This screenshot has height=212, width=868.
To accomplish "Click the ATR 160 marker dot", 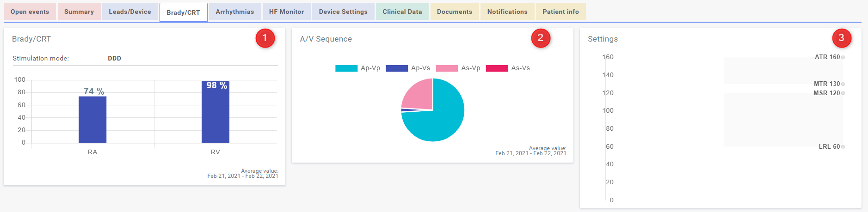I will tap(843, 57).
